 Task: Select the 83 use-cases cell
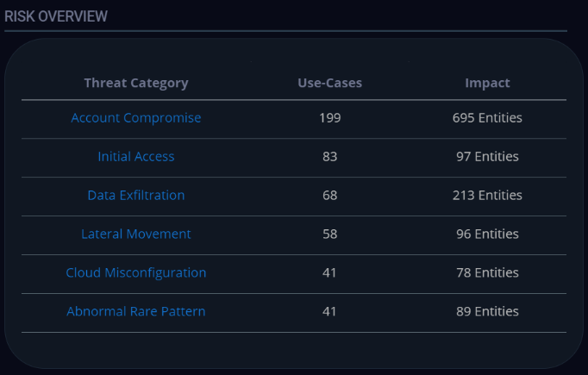[x=329, y=157]
